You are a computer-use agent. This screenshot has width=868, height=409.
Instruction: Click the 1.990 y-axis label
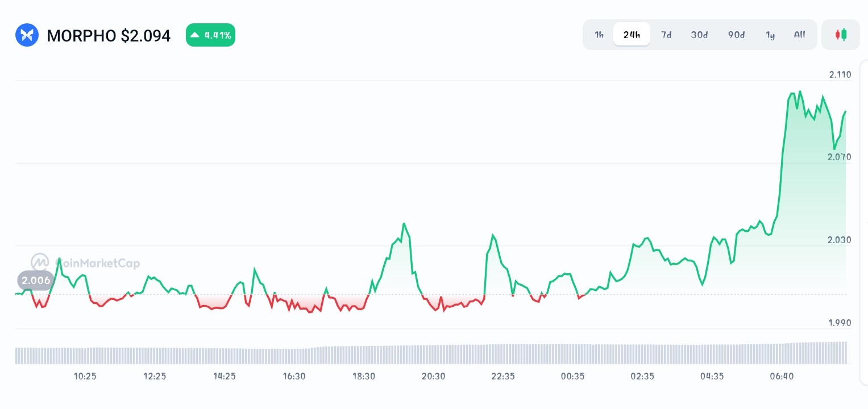[840, 323]
